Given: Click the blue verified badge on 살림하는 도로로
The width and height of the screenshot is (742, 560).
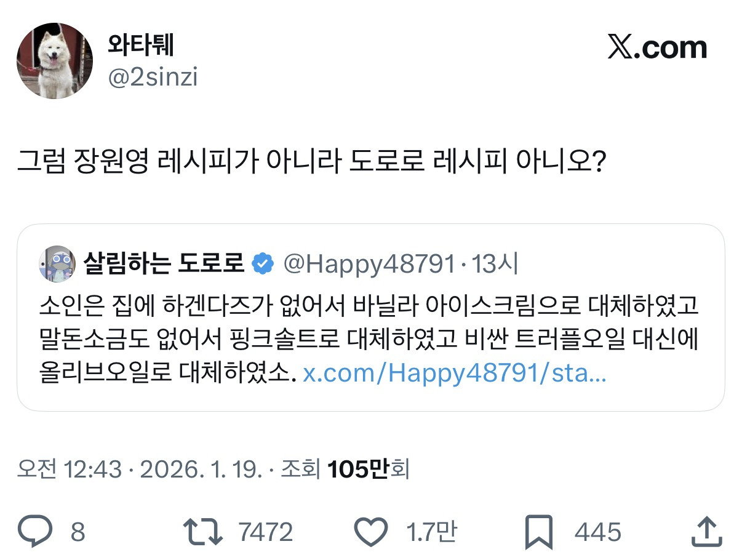Looking at the screenshot, I should point(264,264).
